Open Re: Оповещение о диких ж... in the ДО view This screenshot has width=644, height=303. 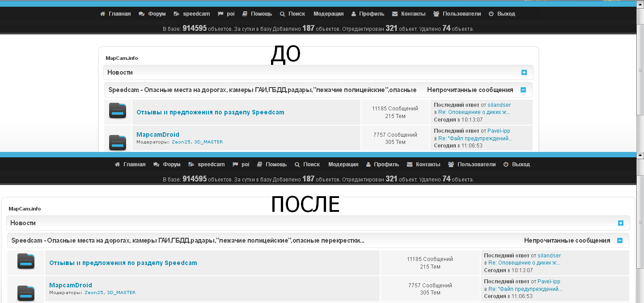click(474, 112)
